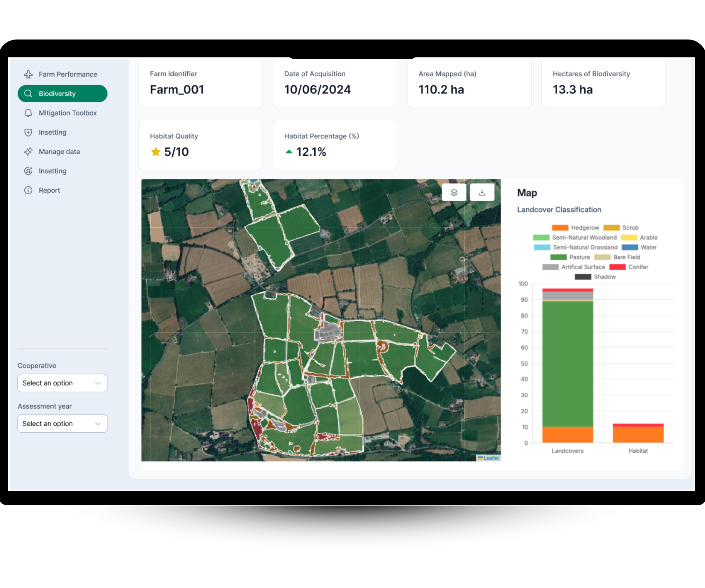Image resolution: width=705 pixels, height=588 pixels.
Task: Open the Cooperative dropdown
Action: (62, 383)
